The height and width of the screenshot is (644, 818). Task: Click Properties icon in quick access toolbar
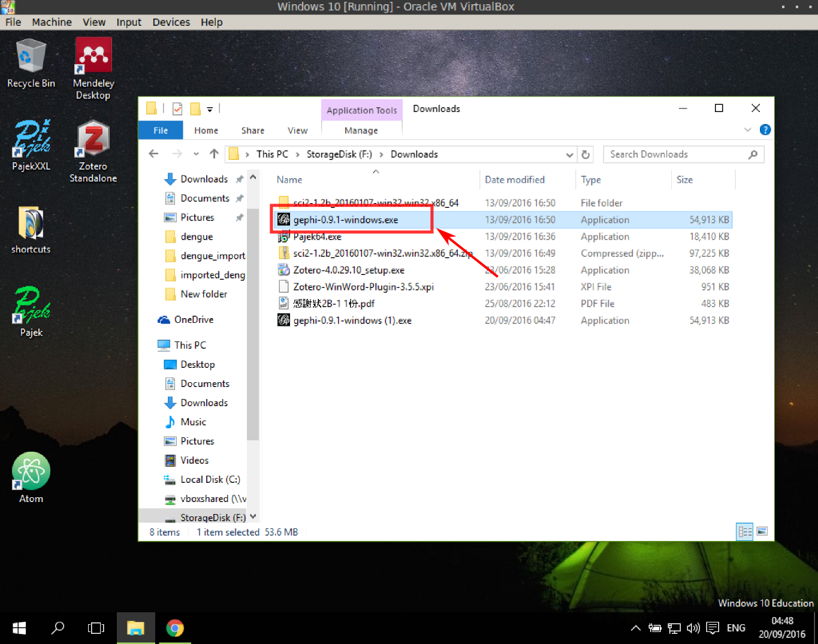pyautogui.click(x=177, y=108)
